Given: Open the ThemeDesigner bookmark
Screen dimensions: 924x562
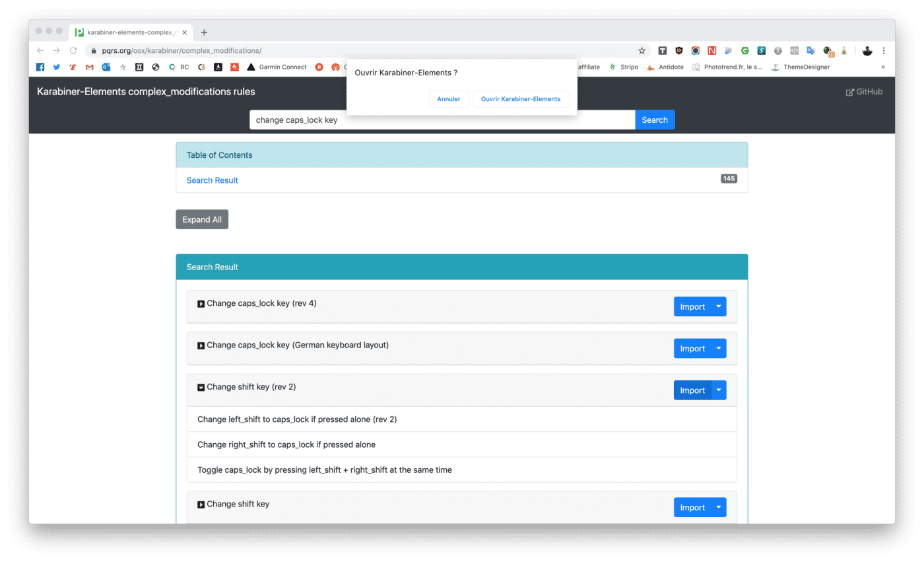Looking at the screenshot, I should [x=800, y=67].
